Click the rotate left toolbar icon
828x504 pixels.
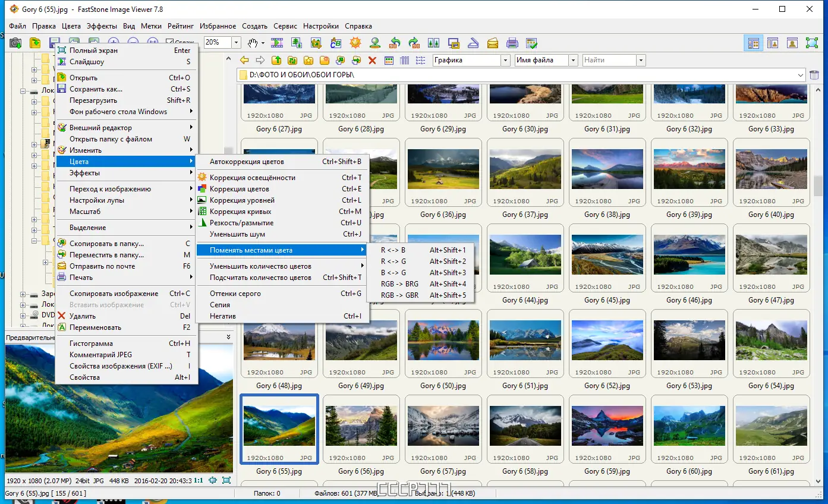395,43
